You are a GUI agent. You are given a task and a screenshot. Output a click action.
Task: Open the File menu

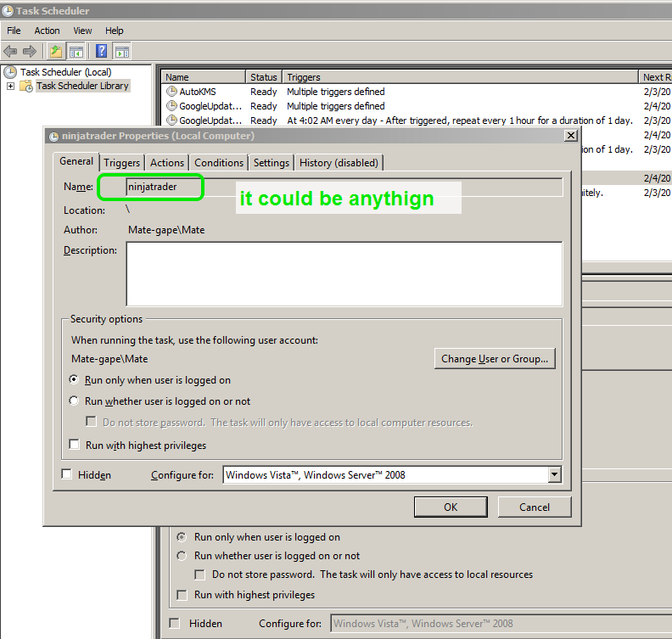(14, 31)
